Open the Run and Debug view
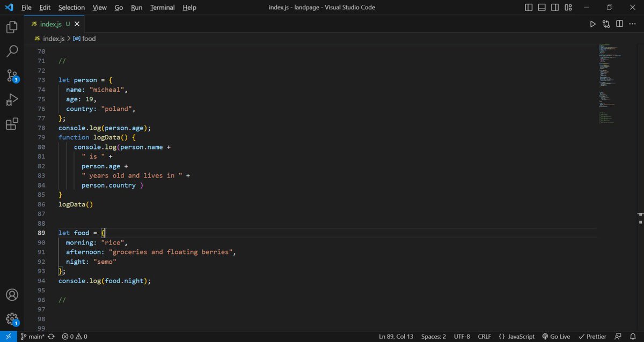The width and height of the screenshot is (644, 342). [12, 100]
